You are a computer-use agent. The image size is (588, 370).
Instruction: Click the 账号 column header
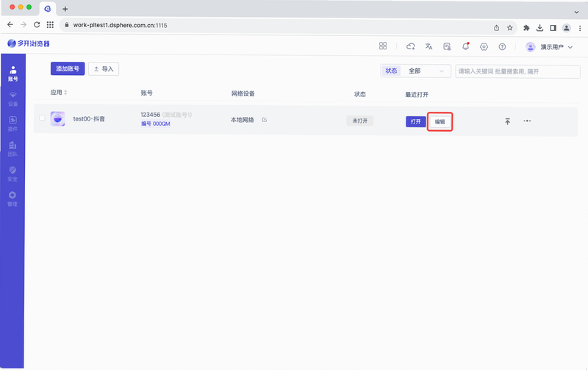click(x=146, y=93)
